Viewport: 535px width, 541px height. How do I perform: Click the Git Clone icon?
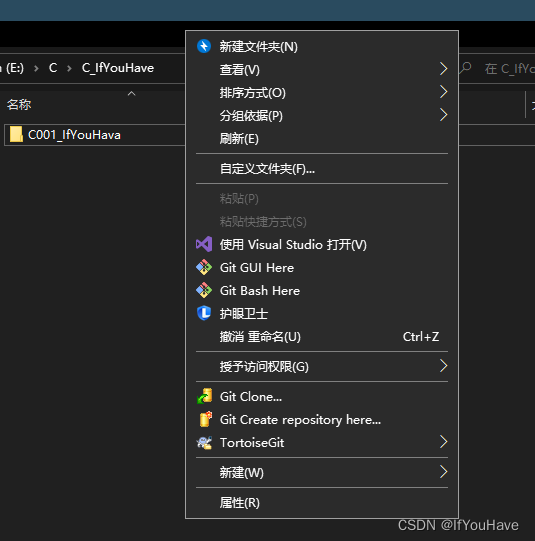pos(205,396)
